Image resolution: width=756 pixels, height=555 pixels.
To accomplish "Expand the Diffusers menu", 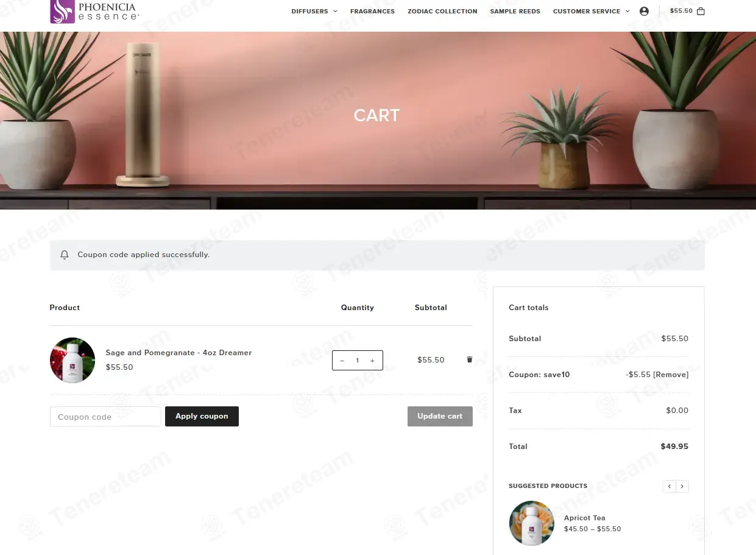I will 314,11.
